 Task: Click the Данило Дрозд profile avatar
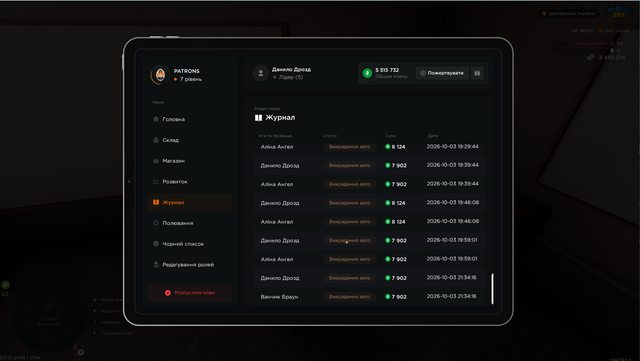(x=260, y=73)
